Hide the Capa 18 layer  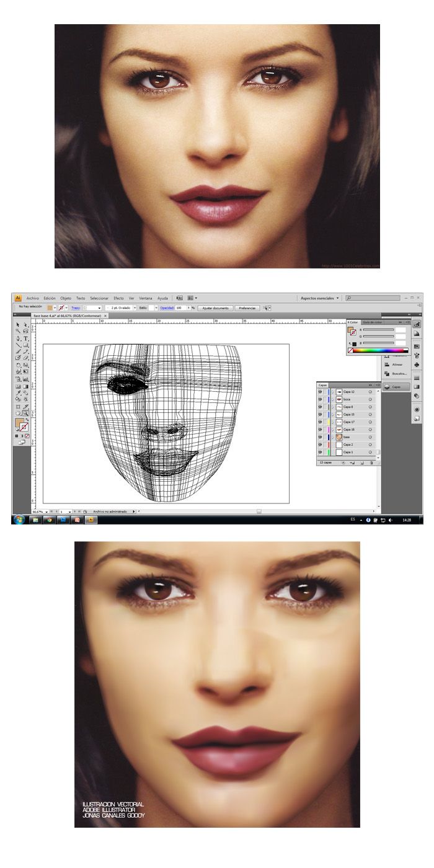[x=320, y=430]
